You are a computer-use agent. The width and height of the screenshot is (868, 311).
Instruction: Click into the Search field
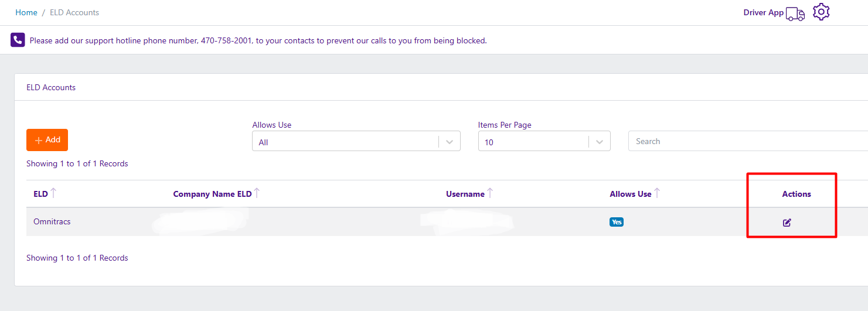click(x=744, y=141)
